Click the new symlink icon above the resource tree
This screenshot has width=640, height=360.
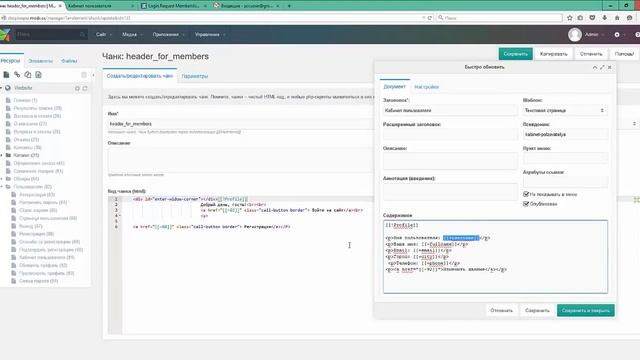27,75
